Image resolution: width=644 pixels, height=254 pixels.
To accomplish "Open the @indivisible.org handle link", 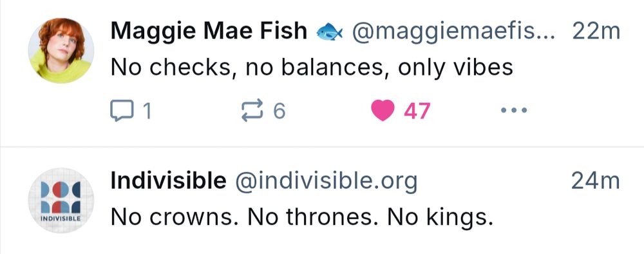I will [326, 182].
